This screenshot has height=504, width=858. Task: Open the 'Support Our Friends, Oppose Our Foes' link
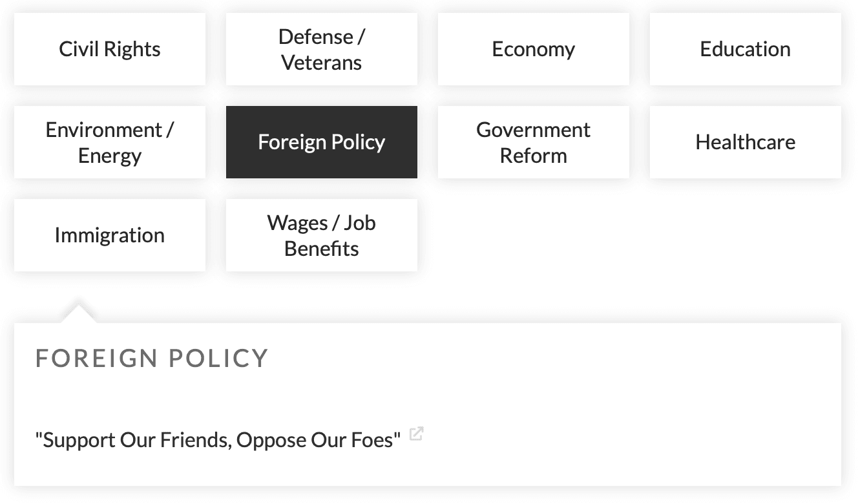(217, 439)
